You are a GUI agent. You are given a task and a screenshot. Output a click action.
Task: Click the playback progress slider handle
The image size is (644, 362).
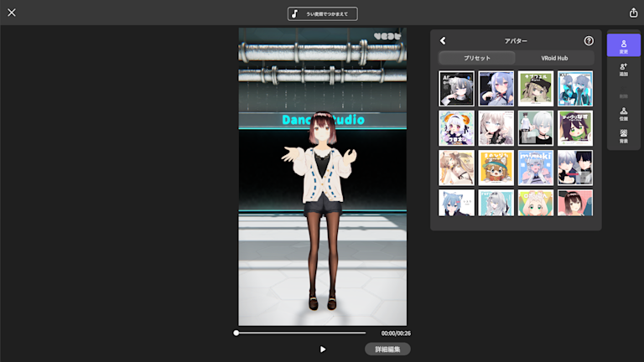coord(236,333)
